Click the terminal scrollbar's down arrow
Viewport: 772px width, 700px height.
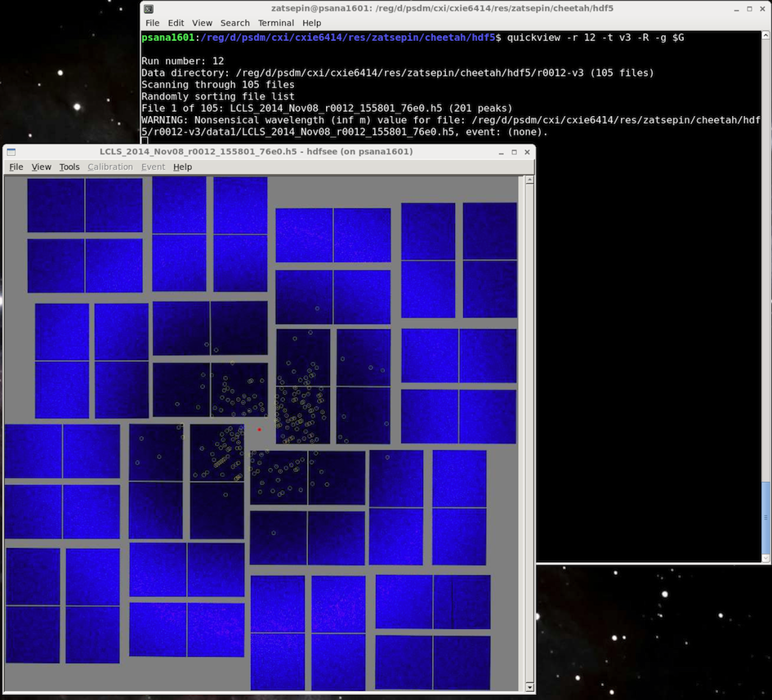pos(766,558)
